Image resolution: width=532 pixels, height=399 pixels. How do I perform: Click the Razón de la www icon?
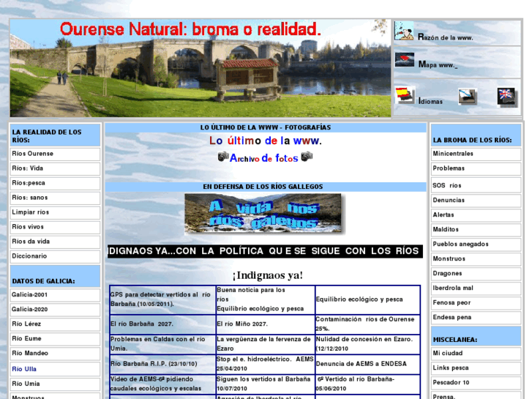[x=404, y=31]
